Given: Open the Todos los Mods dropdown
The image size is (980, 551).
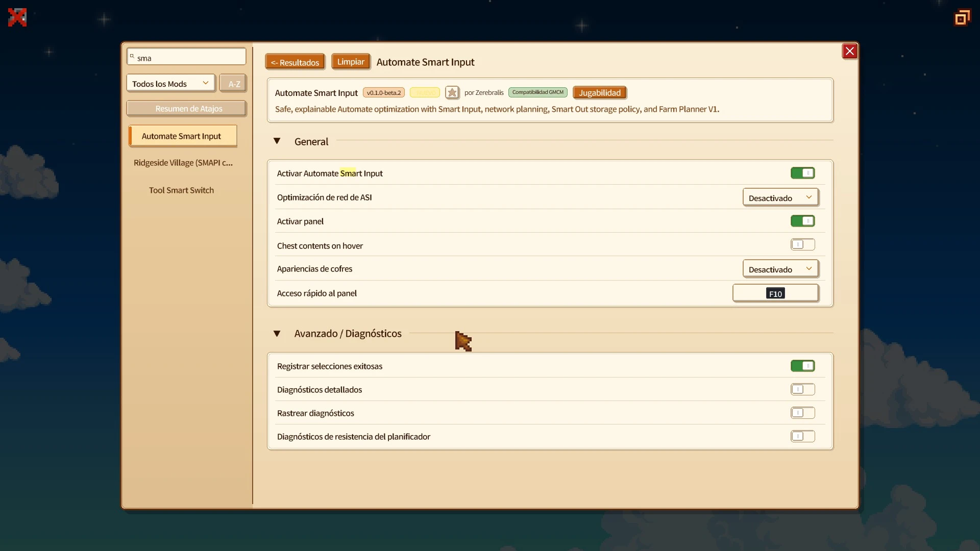Looking at the screenshot, I should (x=171, y=83).
